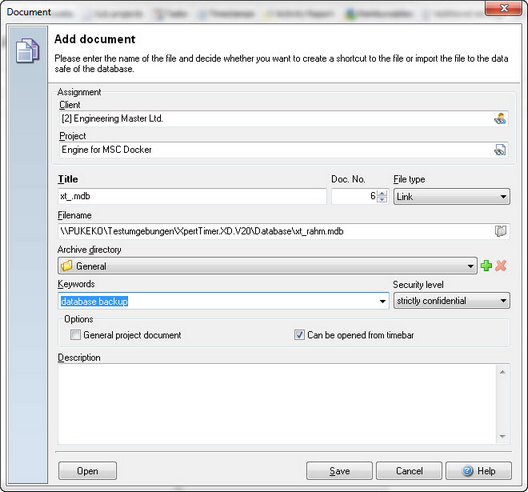This screenshot has width=528, height=492.
Task: Open the Keywords dropdown arrow
Action: click(x=383, y=301)
